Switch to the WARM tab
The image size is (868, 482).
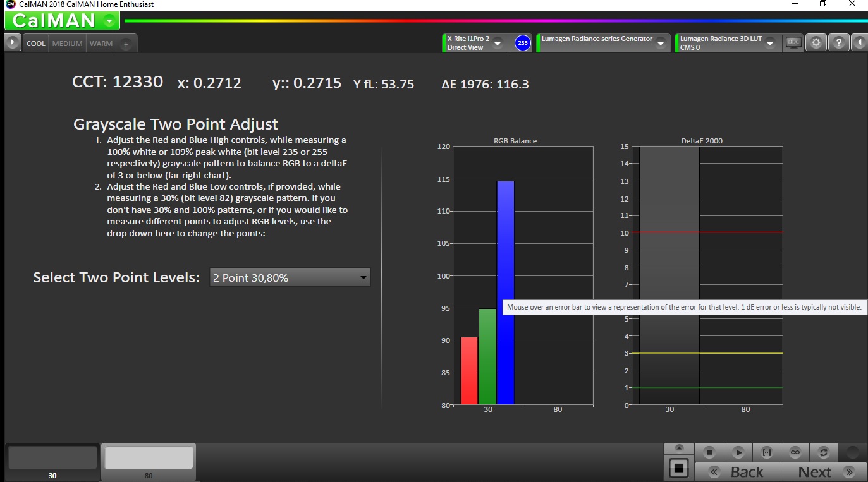(x=101, y=44)
